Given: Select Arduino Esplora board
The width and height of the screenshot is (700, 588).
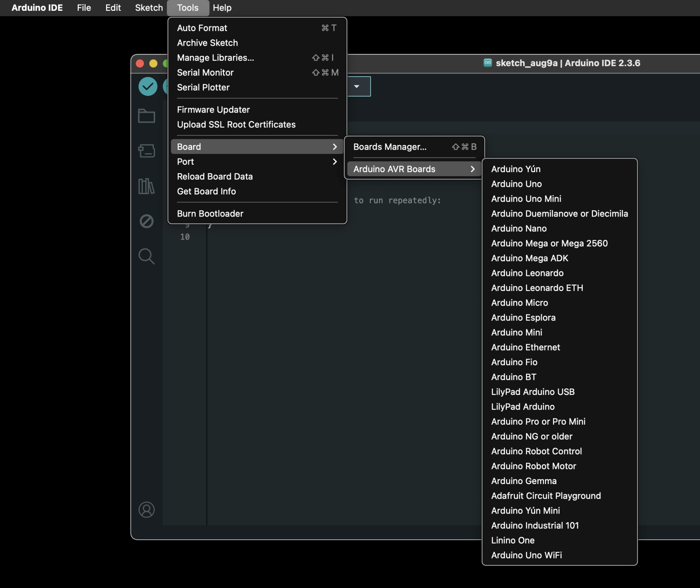Looking at the screenshot, I should [559, 318].
